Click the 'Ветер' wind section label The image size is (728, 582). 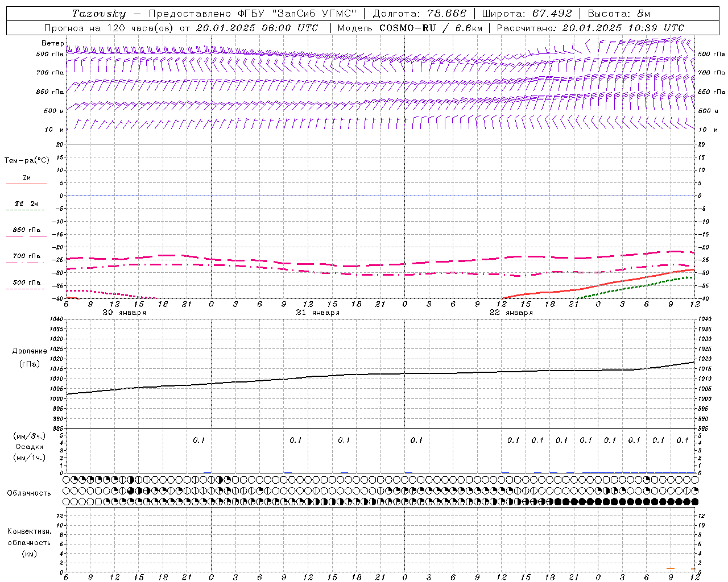tap(53, 43)
